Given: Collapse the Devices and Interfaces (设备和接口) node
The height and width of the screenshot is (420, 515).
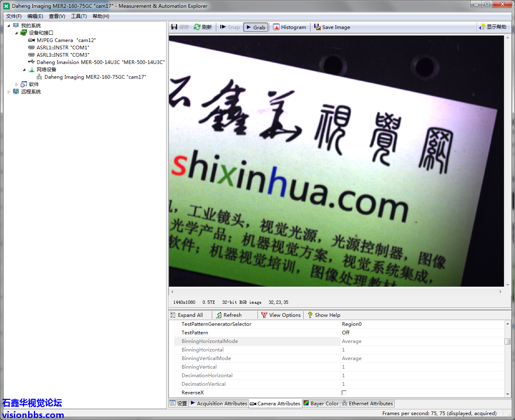Looking at the screenshot, I should click(16, 33).
